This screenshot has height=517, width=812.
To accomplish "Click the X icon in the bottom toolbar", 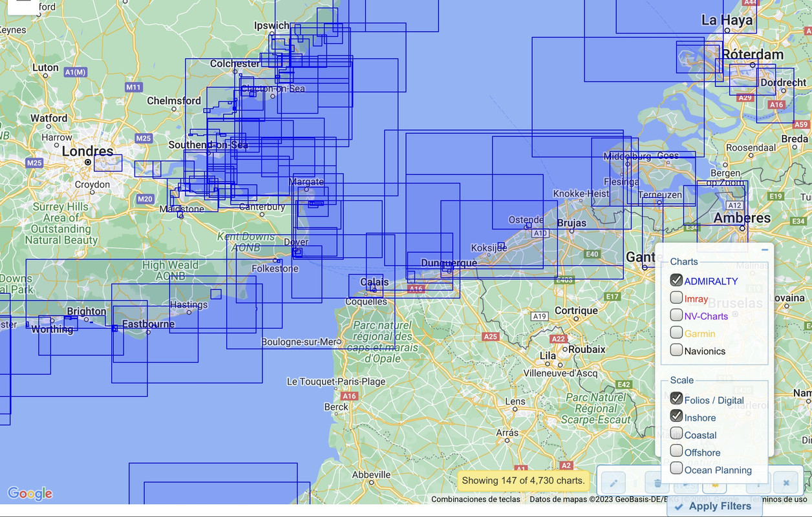I will [786, 483].
